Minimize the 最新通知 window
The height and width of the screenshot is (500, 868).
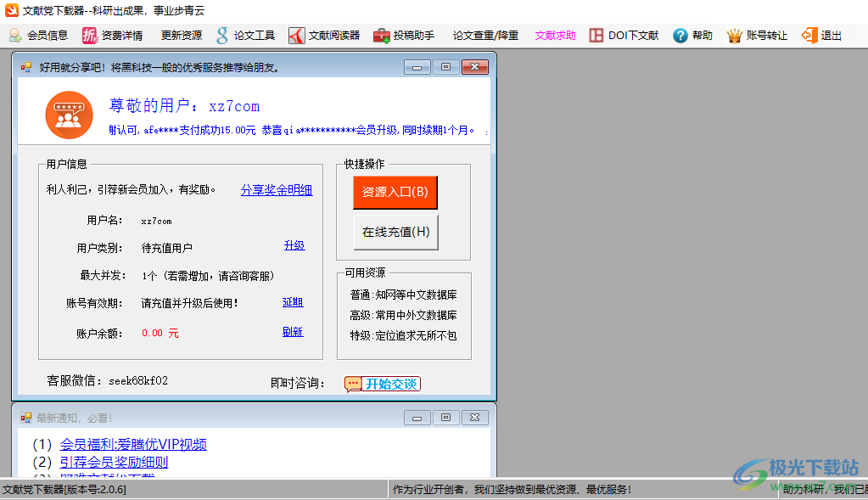coord(417,418)
